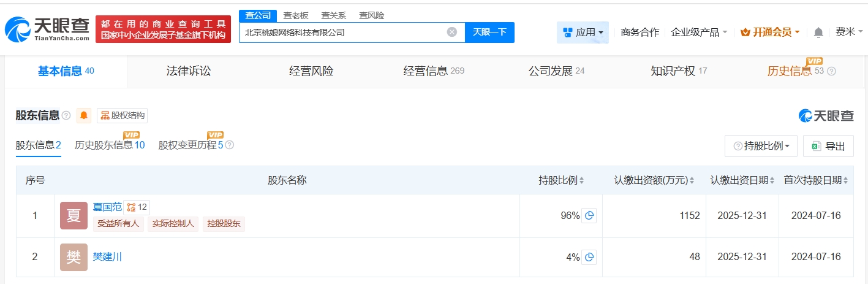Image resolution: width=868 pixels, height=284 pixels.
Task: Sort by 首次持股日期 column header
Action: (815, 180)
